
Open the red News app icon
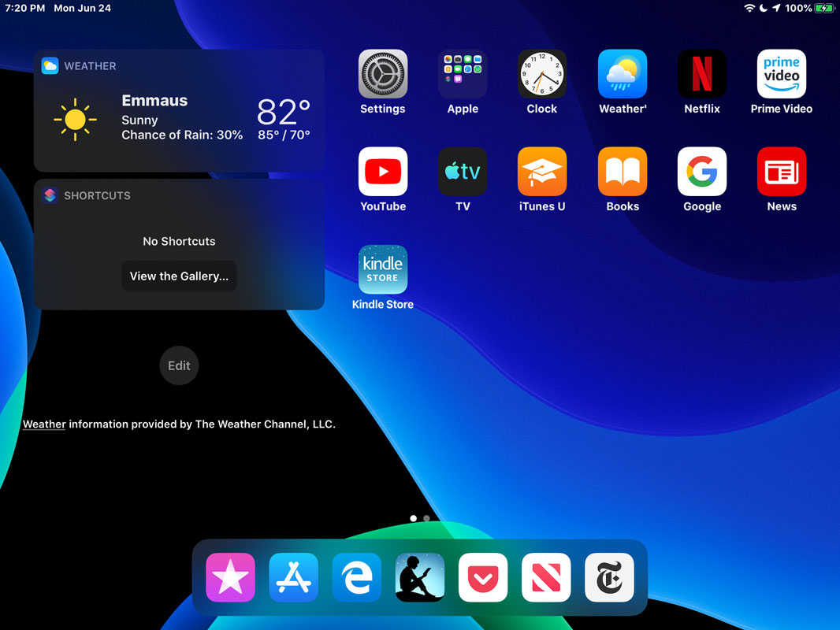782,172
